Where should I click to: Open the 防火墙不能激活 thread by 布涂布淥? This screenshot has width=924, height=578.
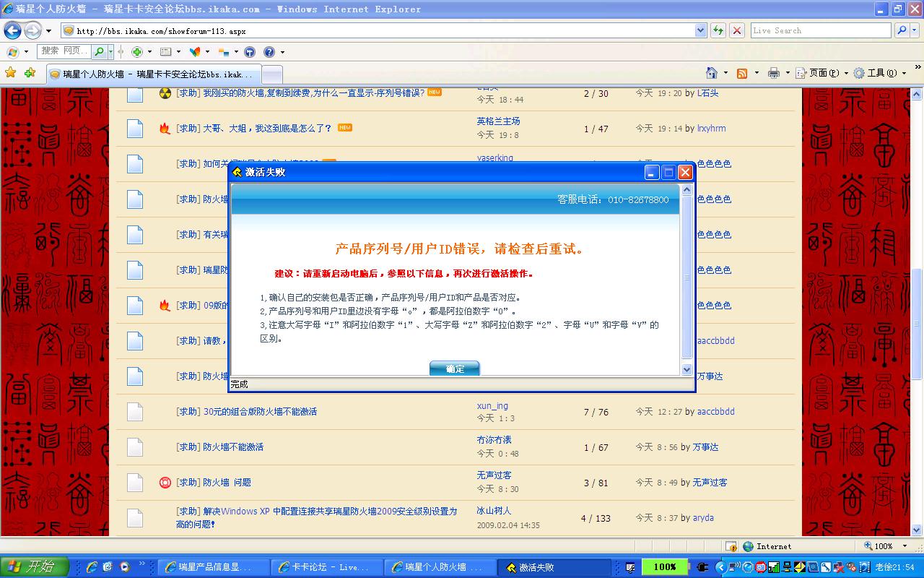pos(233,447)
